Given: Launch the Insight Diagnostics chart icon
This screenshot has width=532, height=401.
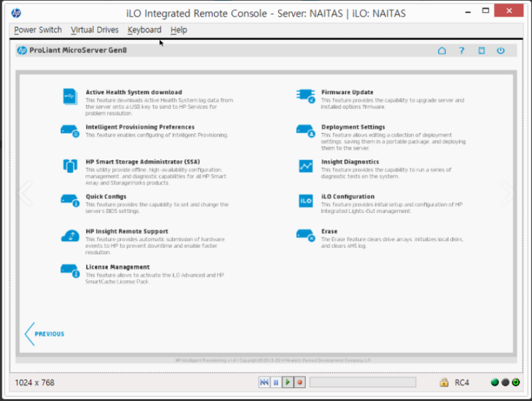Looking at the screenshot, I should 306,166.
